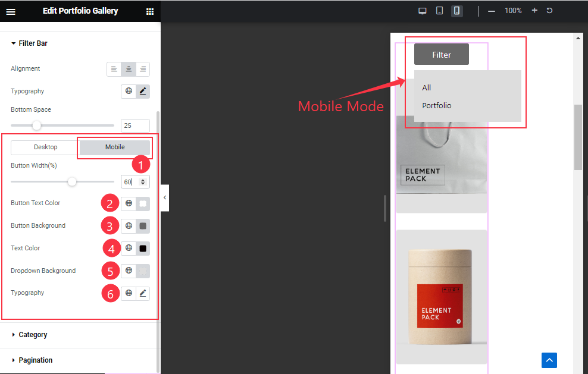Click the blue scroll-to-top arrow button
The width and height of the screenshot is (588, 374).
tap(549, 360)
